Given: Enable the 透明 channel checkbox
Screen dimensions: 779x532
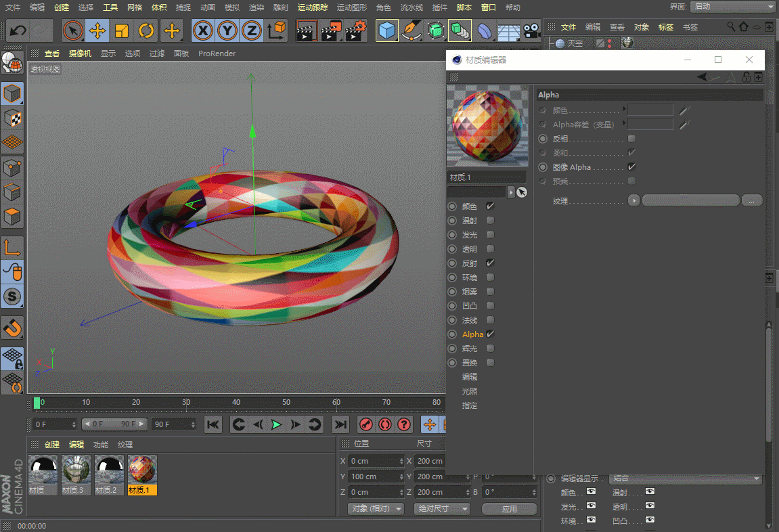Looking at the screenshot, I should click(x=490, y=249).
